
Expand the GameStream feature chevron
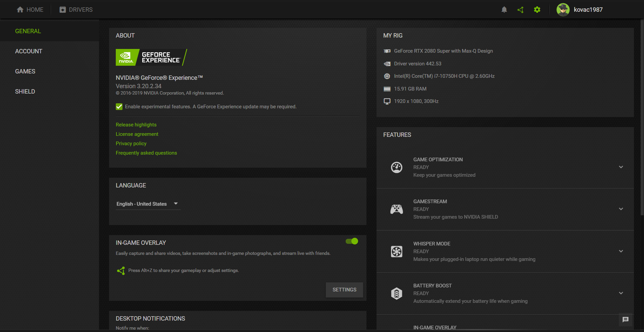pos(621,209)
